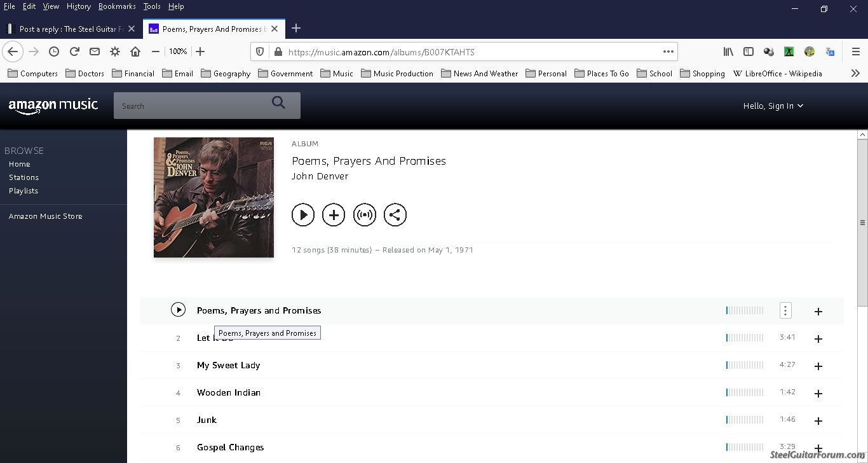868x463 pixels.
Task: Zoom in with plus button
Action: (x=200, y=52)
